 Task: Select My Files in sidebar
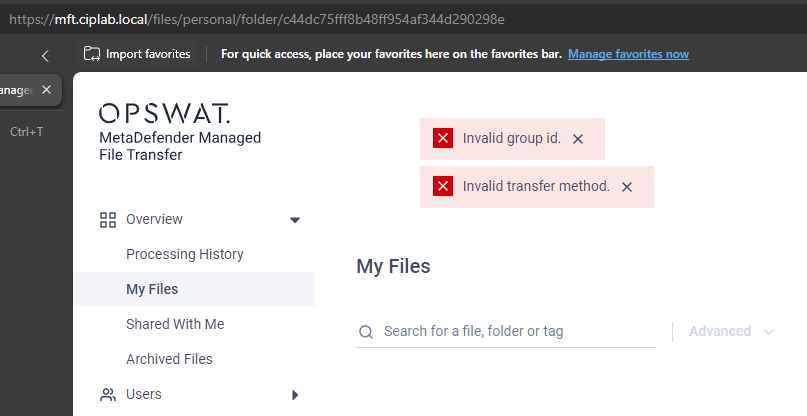[x=194, y=289]
